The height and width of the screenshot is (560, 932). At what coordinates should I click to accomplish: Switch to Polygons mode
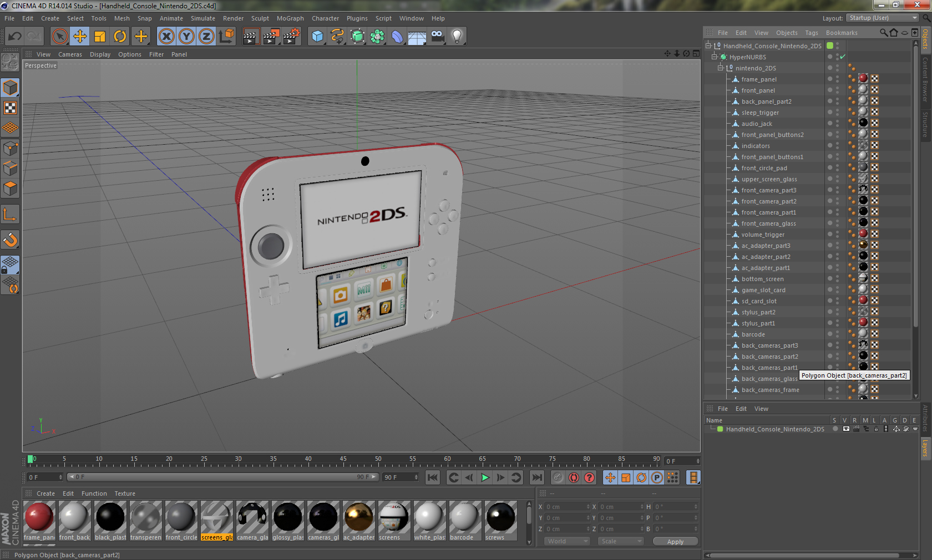coord(10,189)
